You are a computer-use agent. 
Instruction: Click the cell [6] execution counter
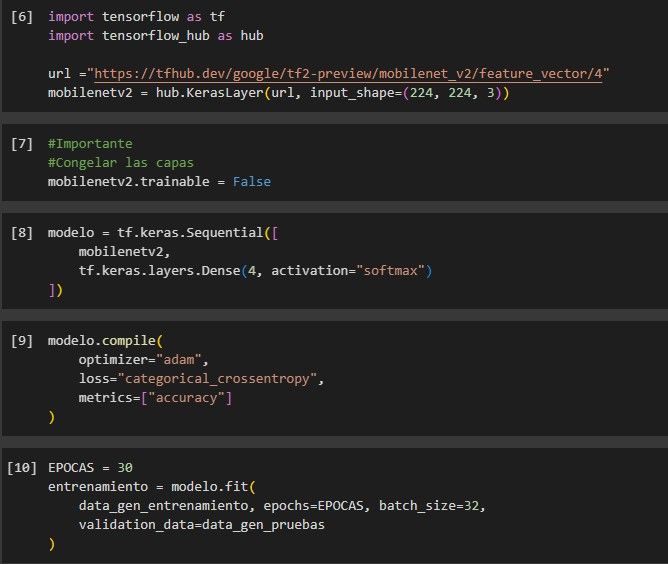click(x=22, y=17)
